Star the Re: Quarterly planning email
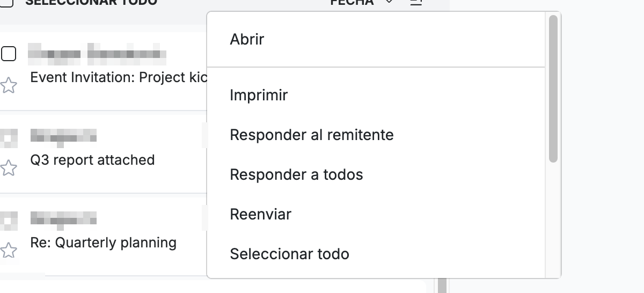The width and height of the screenshot is (644, 293). click(x=8, y=250)
